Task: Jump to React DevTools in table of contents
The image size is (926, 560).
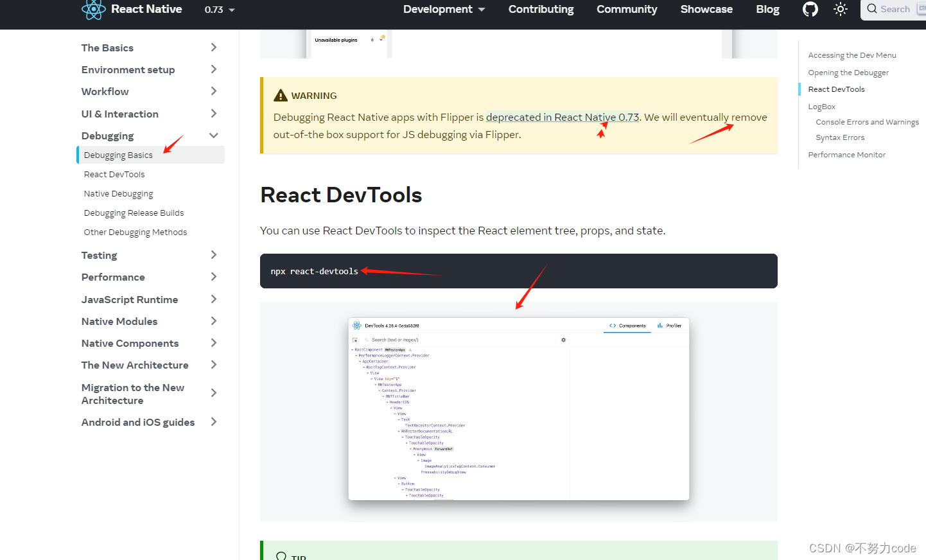Action: (x=836, y=89)
